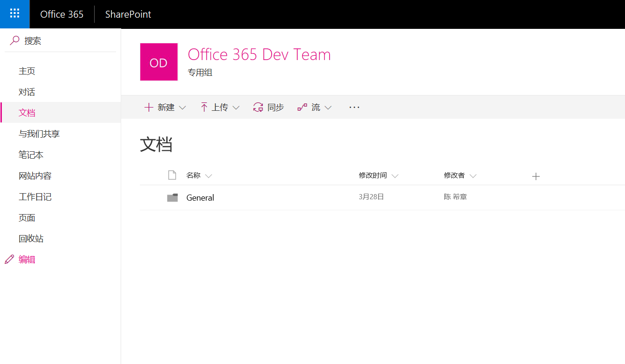Select the General folder icon
The height and width of the screenshot is (364, 625).
[x=172, y=197]
